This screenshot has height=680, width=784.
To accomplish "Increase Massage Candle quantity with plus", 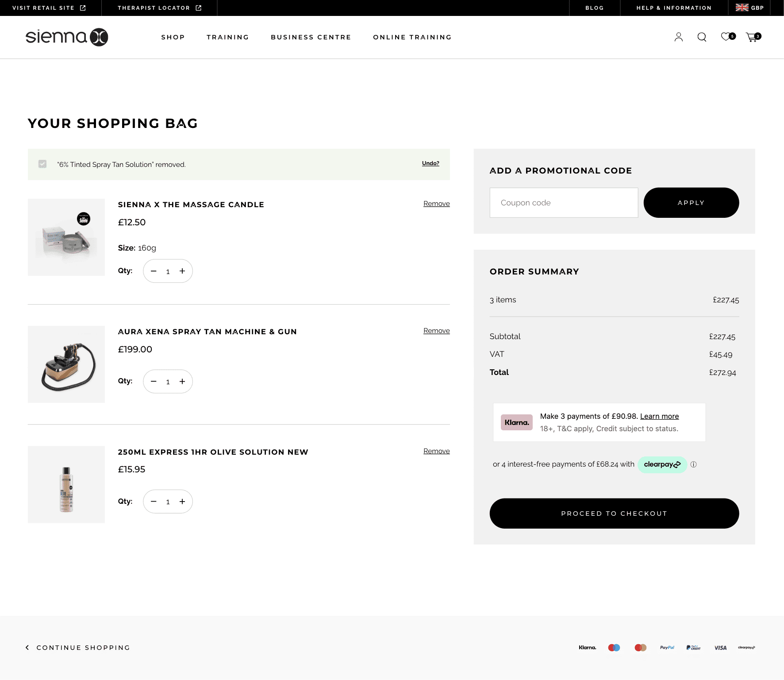I will click(182, 271).
